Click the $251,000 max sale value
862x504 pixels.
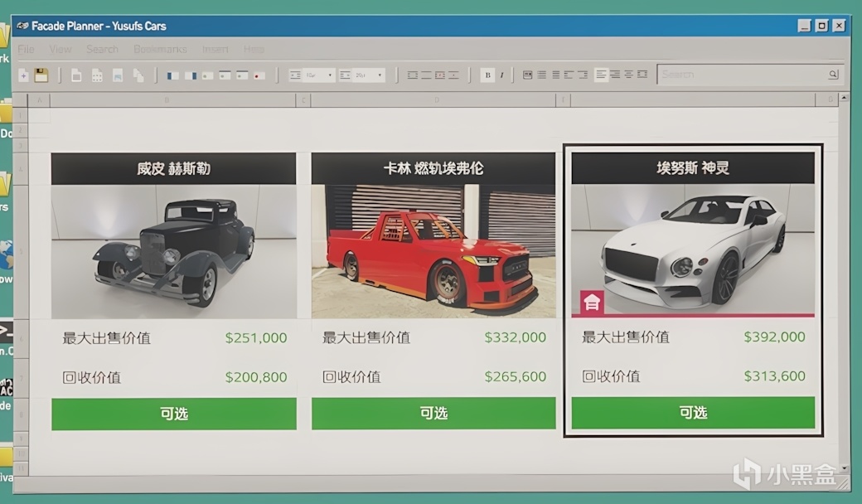pos(256,338)
